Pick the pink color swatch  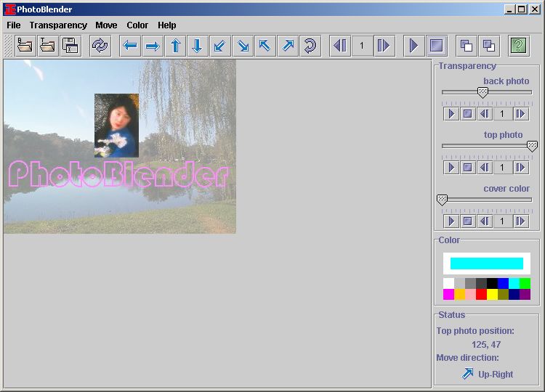[470, 294]
